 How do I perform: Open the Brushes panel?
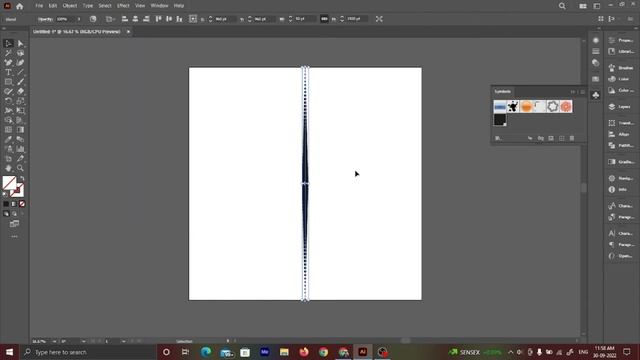621,68
